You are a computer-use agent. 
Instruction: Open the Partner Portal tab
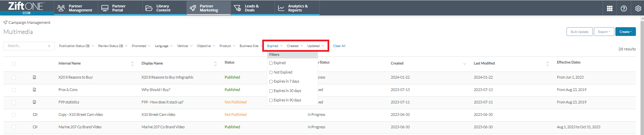121,8
